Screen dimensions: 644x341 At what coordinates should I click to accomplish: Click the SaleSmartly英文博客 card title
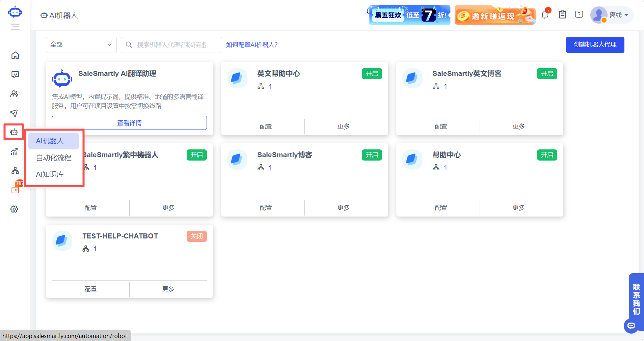pyautogui.click(x=467, y=74)
